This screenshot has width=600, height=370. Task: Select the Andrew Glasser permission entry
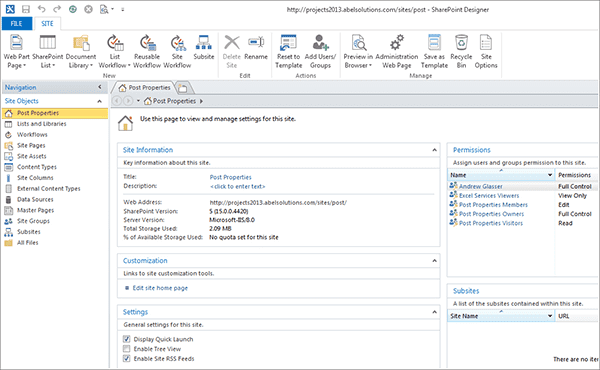481,186
